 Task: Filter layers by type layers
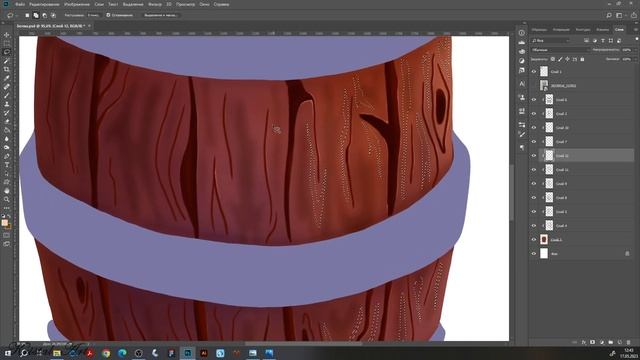pos(603,40)
